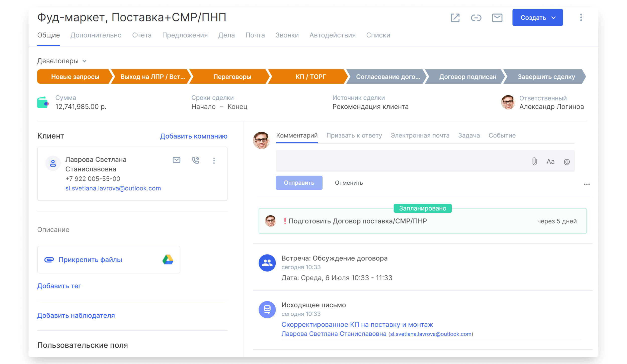The width and height of the screenshot is (627, 364).
Task: Switch to the Счета tab
Action: tap(142, 35)
